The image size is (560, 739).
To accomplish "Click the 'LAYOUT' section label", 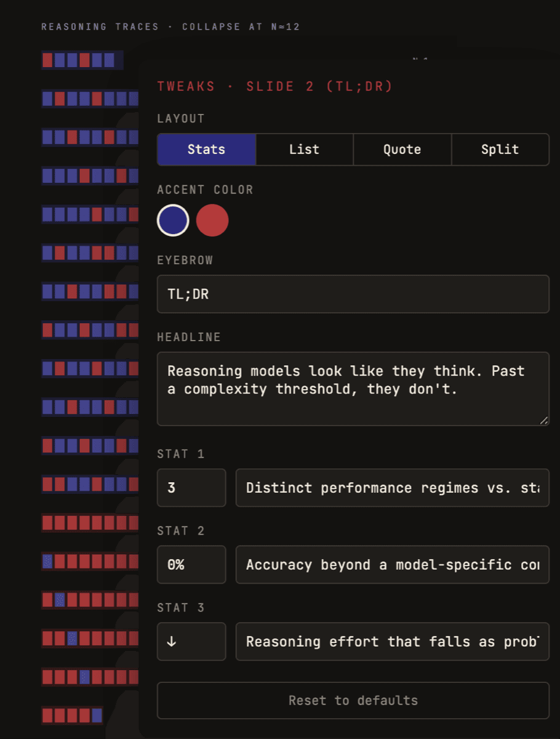I will (x=181, y=119).
